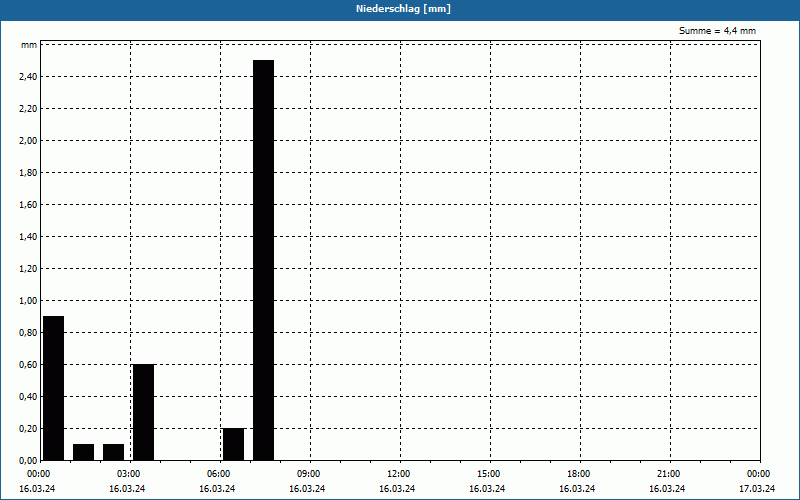Screen dimensions: 800x500
Task: Click the '16.03.24' date under 00:00
Action: (x=37, y=489)
